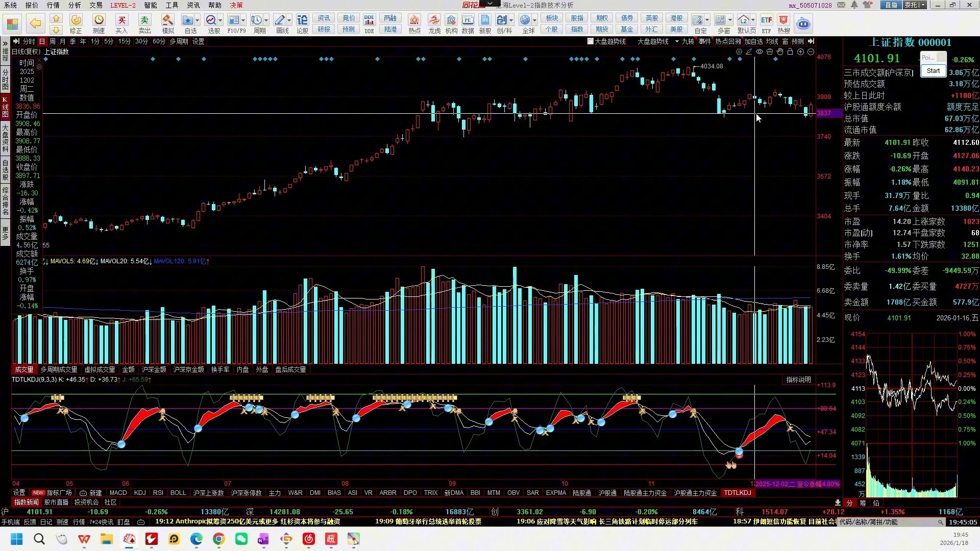Toggle the chart eye visibility icon

(759, 52)
